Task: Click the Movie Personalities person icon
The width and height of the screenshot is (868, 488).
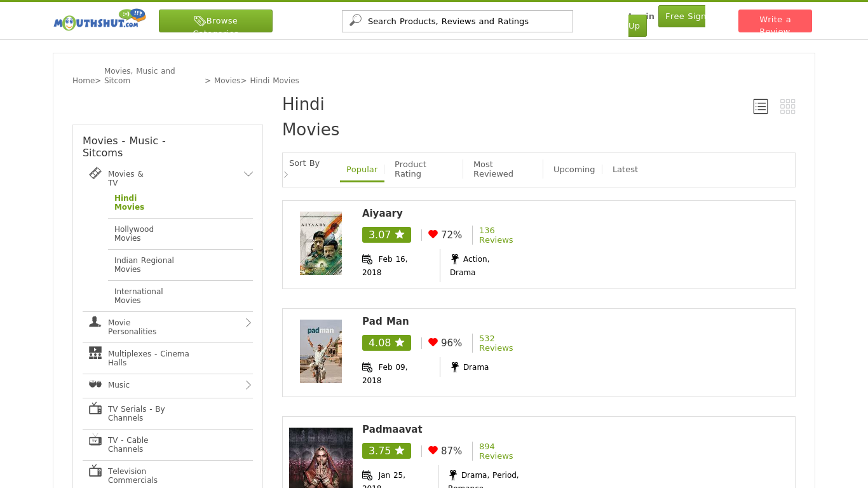Action: (95, 322)
